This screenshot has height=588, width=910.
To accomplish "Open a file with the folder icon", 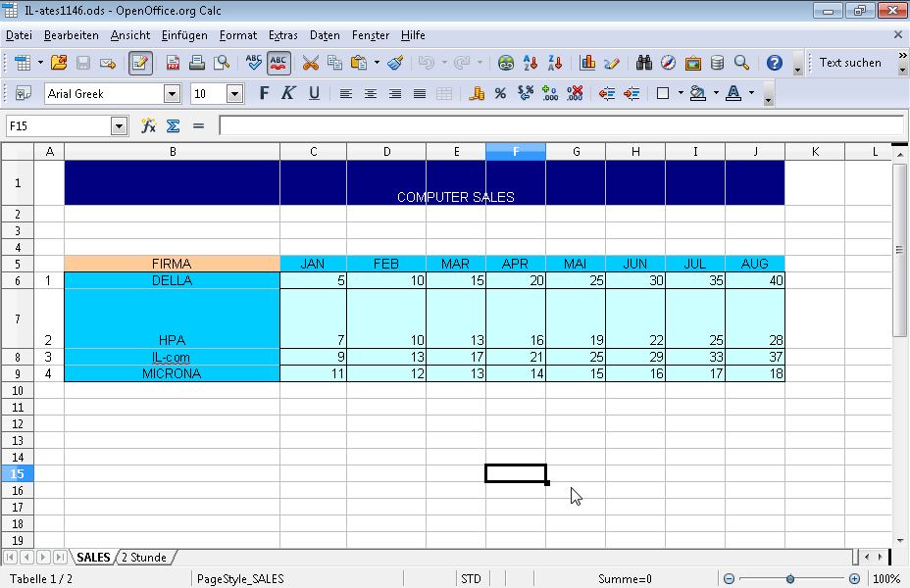I will point(59,63).
